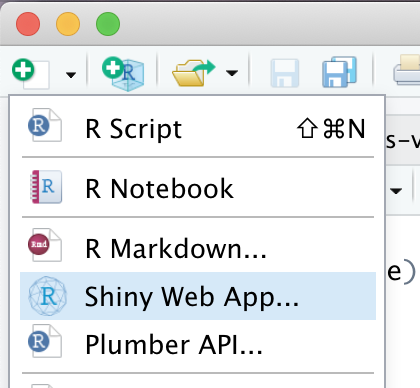
Task: Open the Shiny Web App... item
Action: [x=198, y=296]
